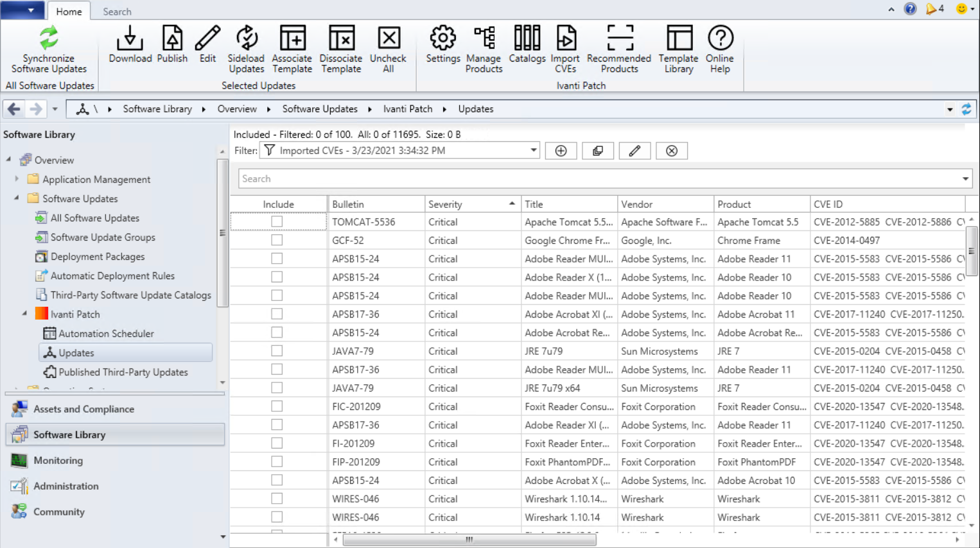980x548 pixels.
Task: Click the Download ribbon icon
Action: [x=130, y=39]
